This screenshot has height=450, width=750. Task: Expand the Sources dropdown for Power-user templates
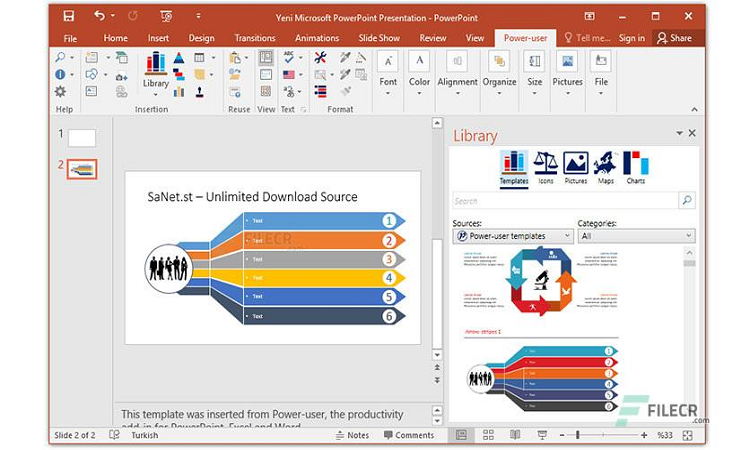(513, 236)
